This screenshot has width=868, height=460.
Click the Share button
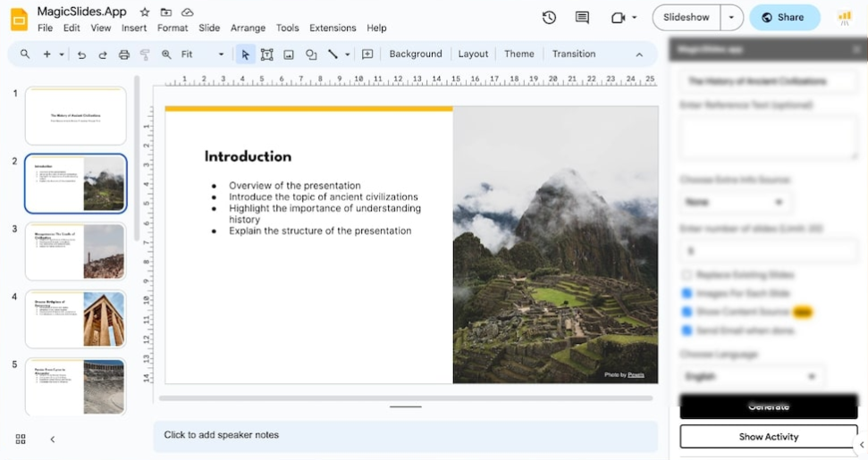(x=784, y=18)
